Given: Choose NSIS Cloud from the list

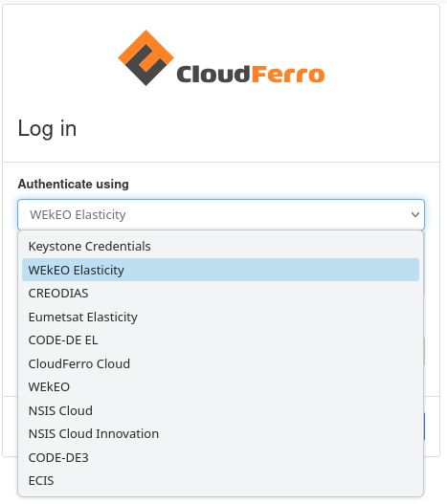Looking at the screenshot, I should 220,410.
